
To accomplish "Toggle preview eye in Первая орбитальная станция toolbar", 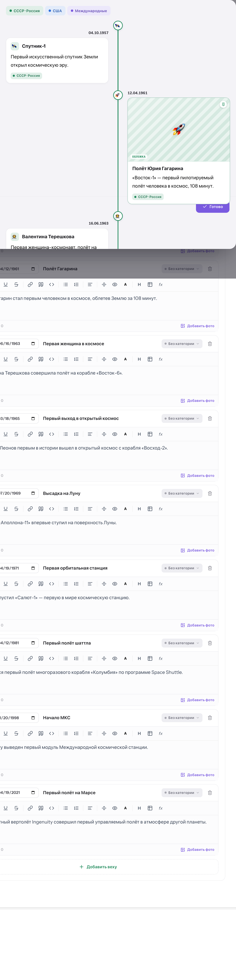I will tap(115, 584).
